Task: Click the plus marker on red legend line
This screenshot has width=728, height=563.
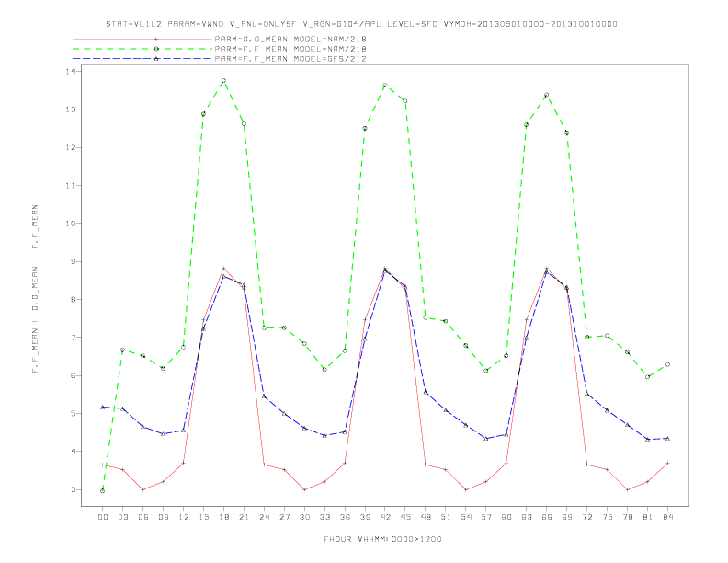Action: pos(156,39)
